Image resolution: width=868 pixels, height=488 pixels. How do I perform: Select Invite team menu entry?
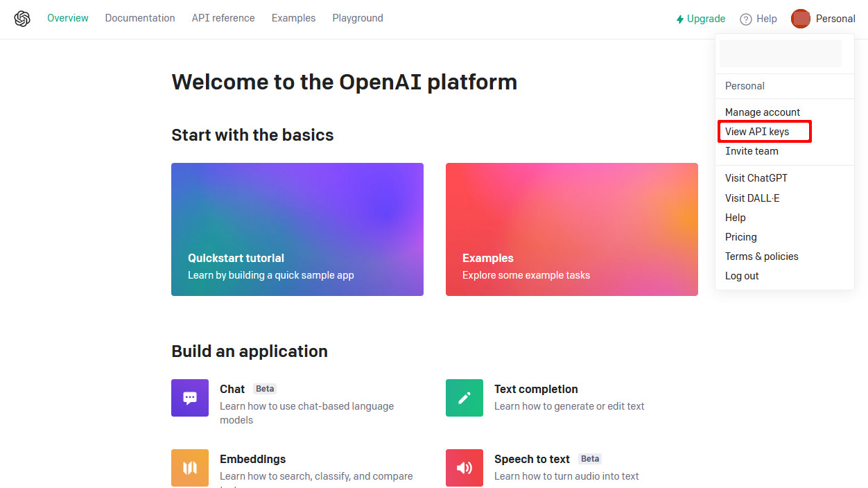(x=752, y=151)
